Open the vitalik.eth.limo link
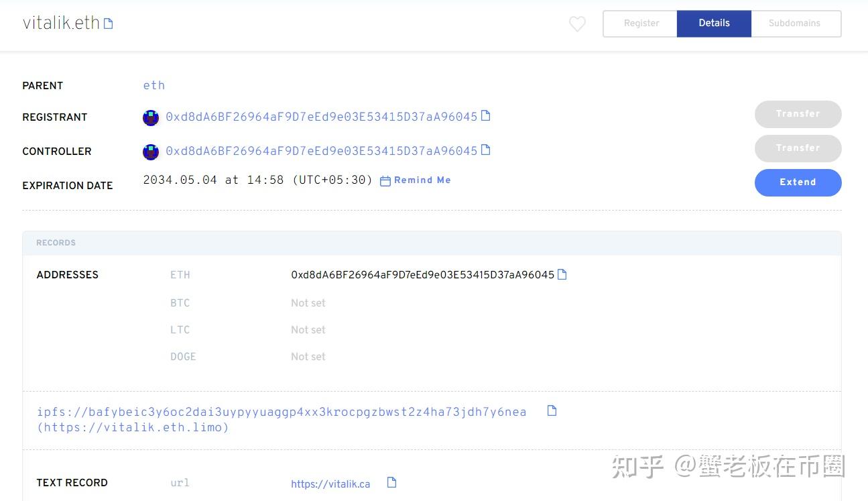 point(133,427)
